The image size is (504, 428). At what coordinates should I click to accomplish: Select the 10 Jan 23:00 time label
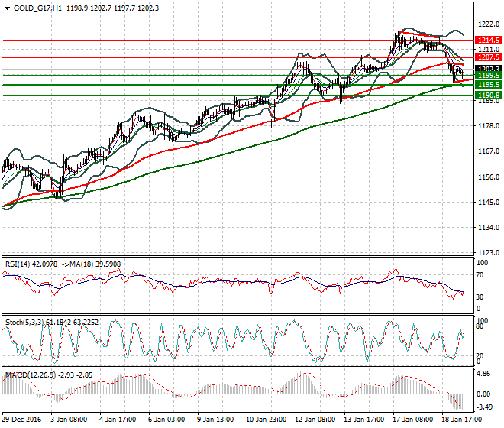point(267,420)
